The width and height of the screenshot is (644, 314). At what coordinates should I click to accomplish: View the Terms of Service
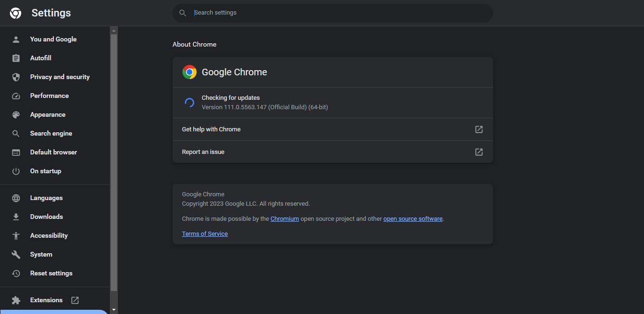pyautogui.click(x=205, y=233)
